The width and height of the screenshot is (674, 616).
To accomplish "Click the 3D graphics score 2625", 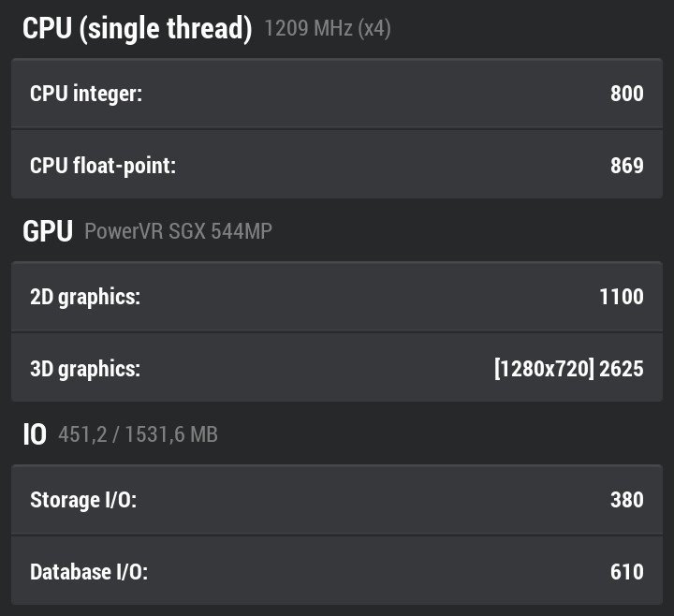I will [x=622, y=369].
